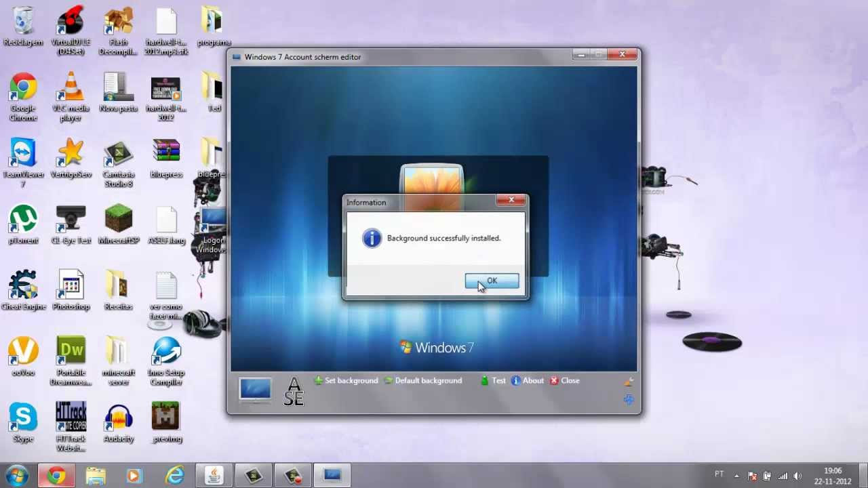Open VirtualDJ LE desktop shortcut
The image size is (868, 488).
tap(71, 31)
